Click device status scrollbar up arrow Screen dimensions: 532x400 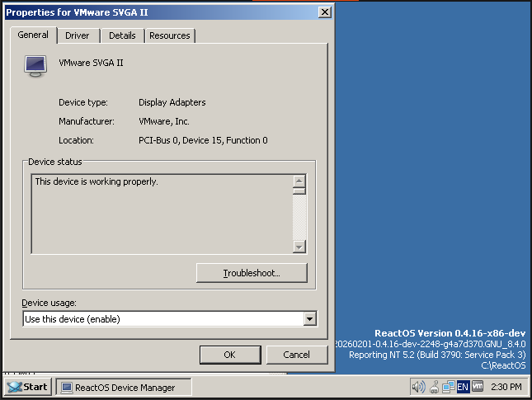click(299, 181)
